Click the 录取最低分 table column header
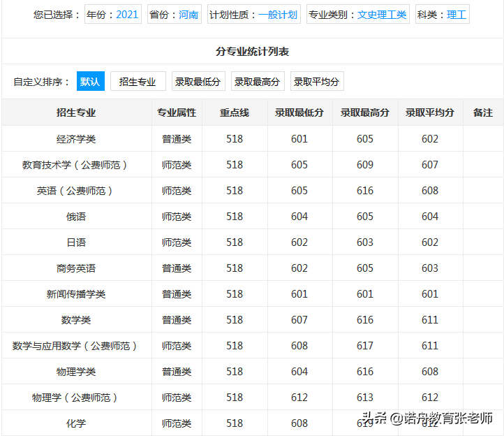 coord(299,112)
